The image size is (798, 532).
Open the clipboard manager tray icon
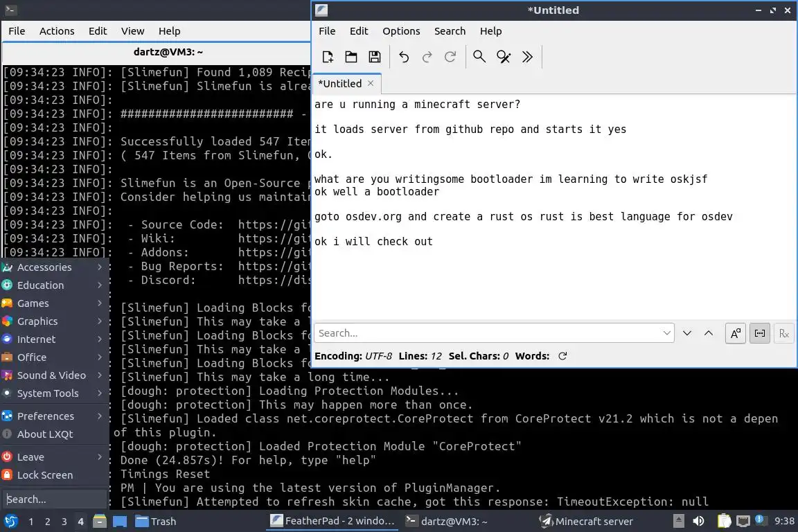724,522
